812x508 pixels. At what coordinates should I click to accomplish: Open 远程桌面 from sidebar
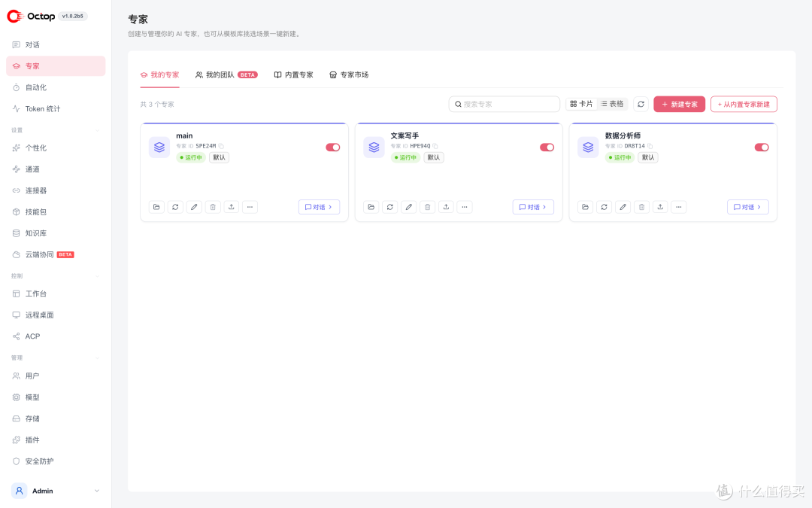tap(56, 315)
